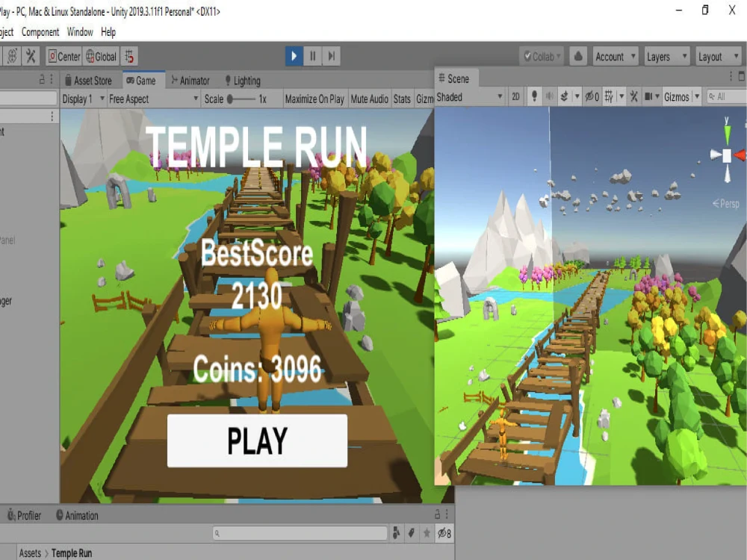Enable Maximize On Play in Game view
This screenshot has width=747, height=560.
(314, 99)
